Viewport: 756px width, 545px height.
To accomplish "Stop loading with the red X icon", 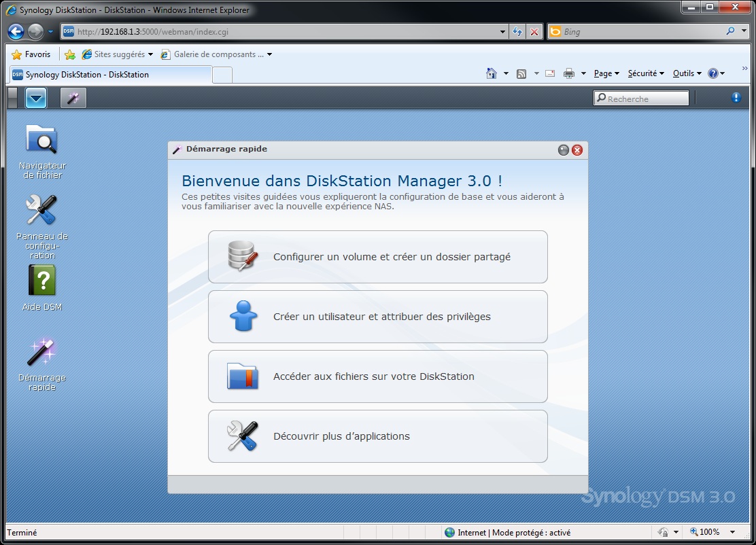I will coord(534,32).
